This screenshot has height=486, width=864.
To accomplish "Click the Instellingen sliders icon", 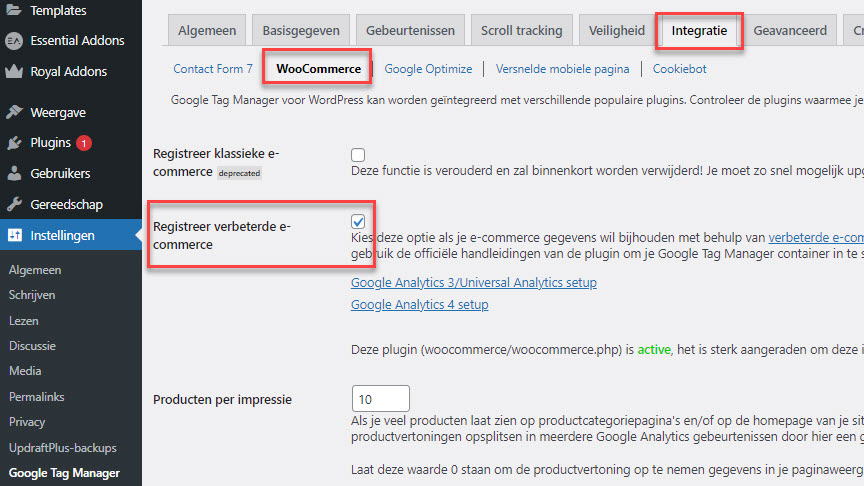I will (x=14, y=235).
